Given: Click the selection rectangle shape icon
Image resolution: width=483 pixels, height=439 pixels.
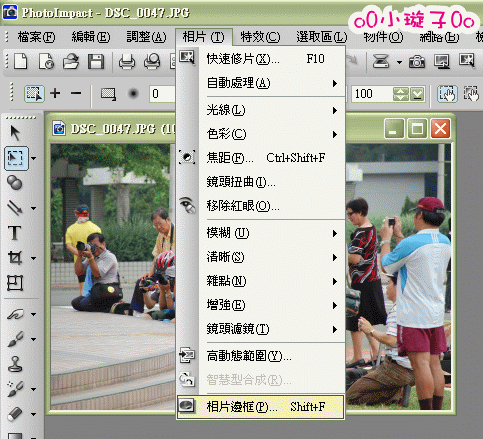Looking at the screenshot, I should 108,94.
